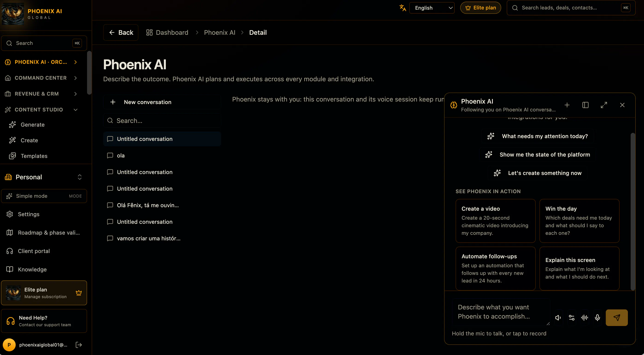This screenshot has width=644, height=355.
Task: Click the translate language icon
Action: pyautogui.click(x=403, y=8)
